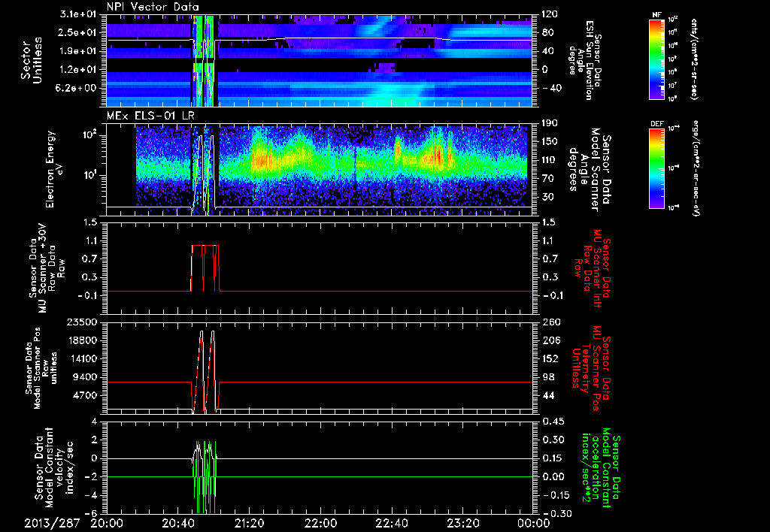Click the 'DEF' label above the color bar
The height and width of the screenshot is (532, 770).
click(656, 124)
